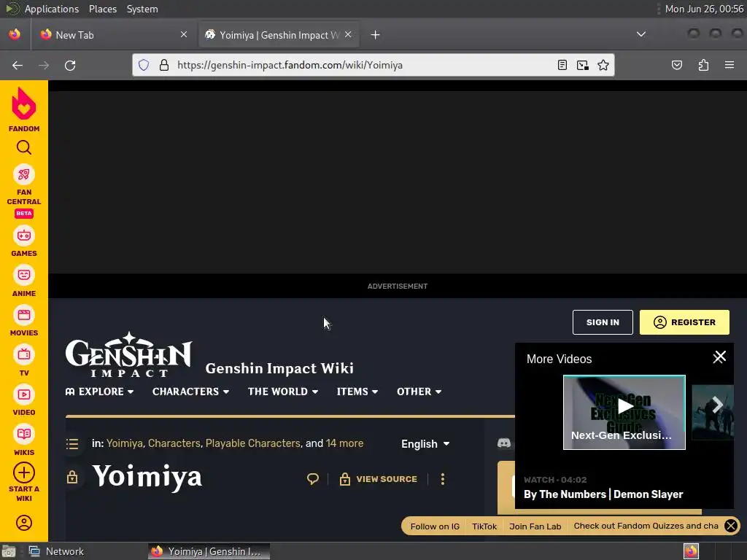Screen dimensions: 747x560
Task: List all tabs with chevron dropdown
Action: pyautogui.click(x=641, y=34)
